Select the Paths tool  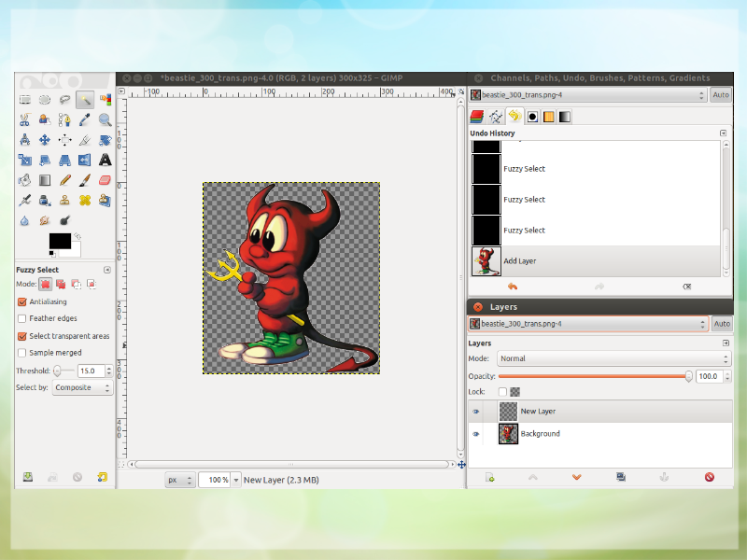pyautogui.click(x=64, y=119)
